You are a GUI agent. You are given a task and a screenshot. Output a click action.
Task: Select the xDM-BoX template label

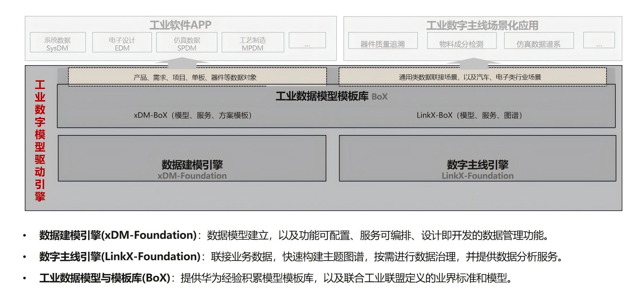click(x=192, y=115)
